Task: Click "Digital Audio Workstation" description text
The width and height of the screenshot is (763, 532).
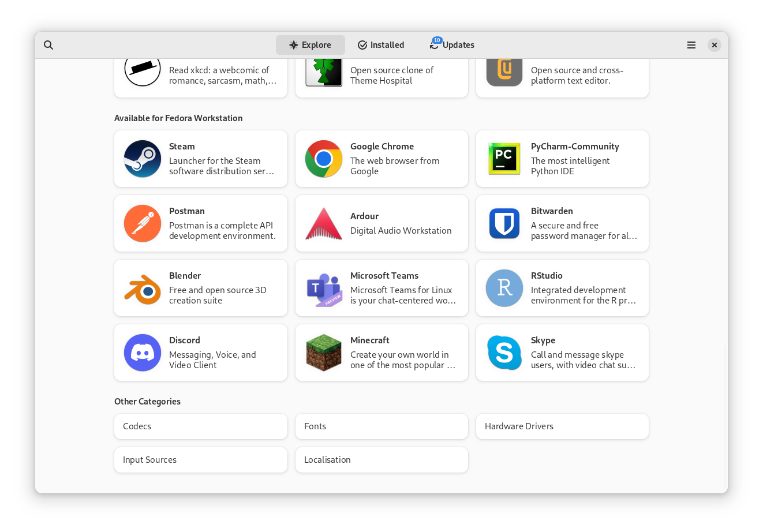Action: point(401,231)
